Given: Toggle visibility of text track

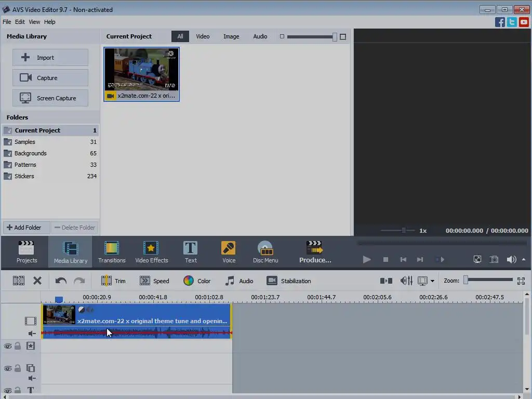Looking at the screenshot, I should point(7,391).
